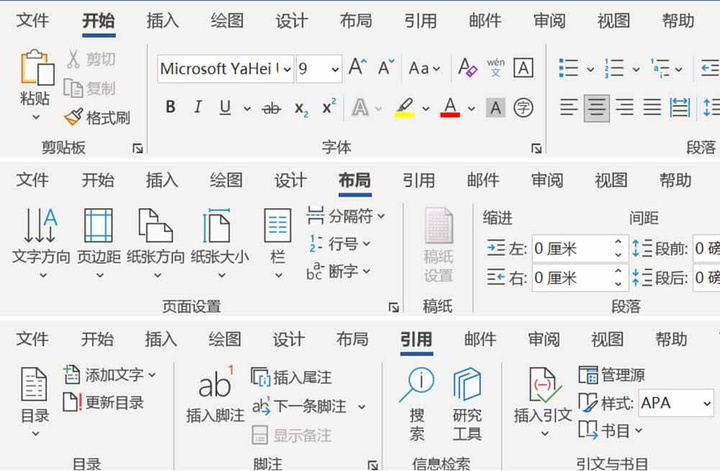Click the 插入引文 insert citation icon

click(541, 385)
